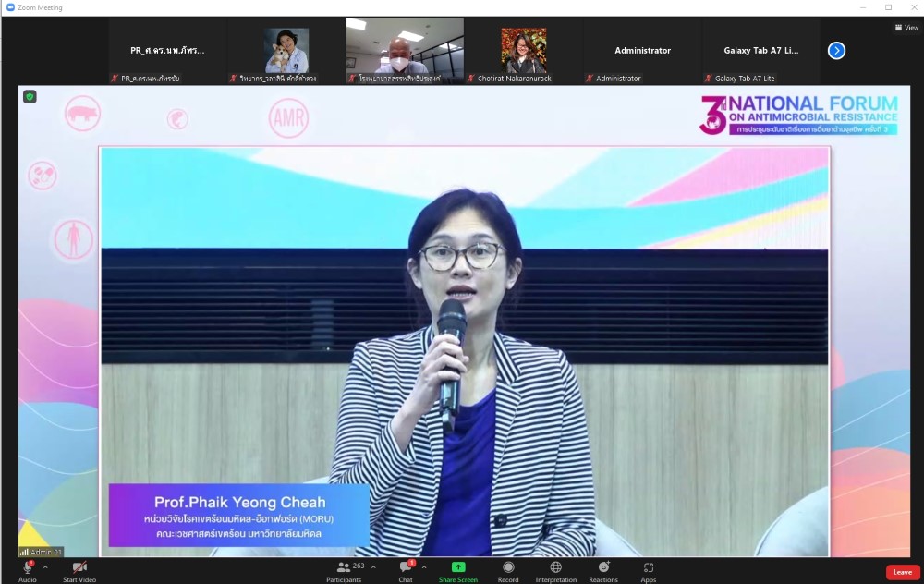The width and height of the screenshot is (924, 584).
Task: Expand audio options arrow next to Audio
Action: point(45,567)
